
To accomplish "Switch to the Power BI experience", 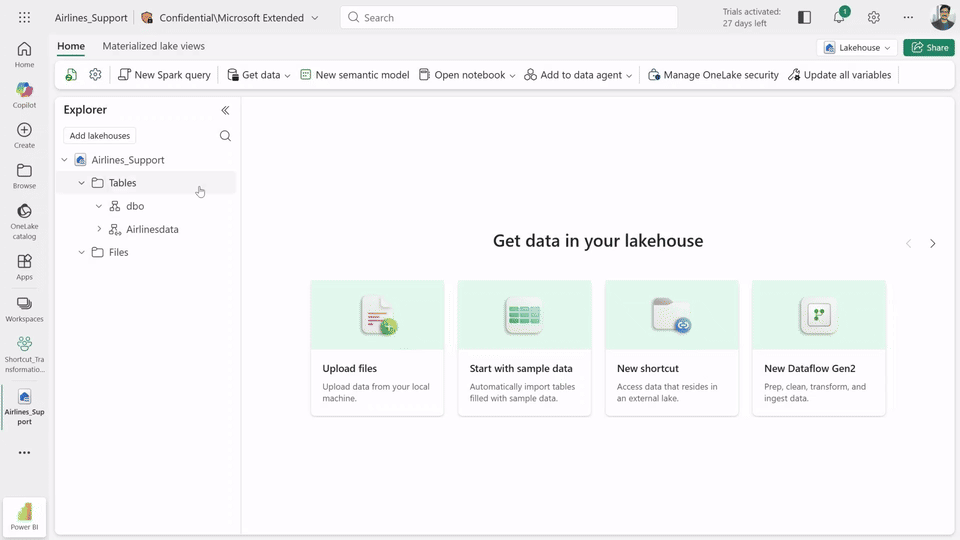I will pos(24,517).
